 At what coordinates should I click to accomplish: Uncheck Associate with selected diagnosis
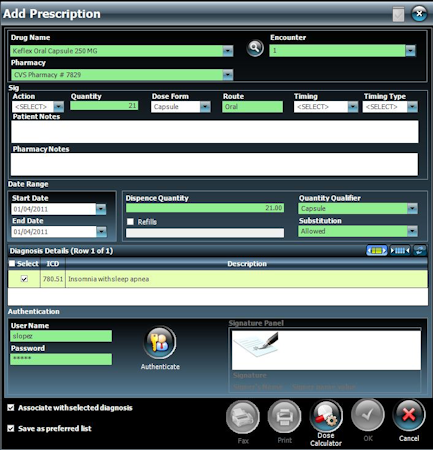(x=11, y=407)
